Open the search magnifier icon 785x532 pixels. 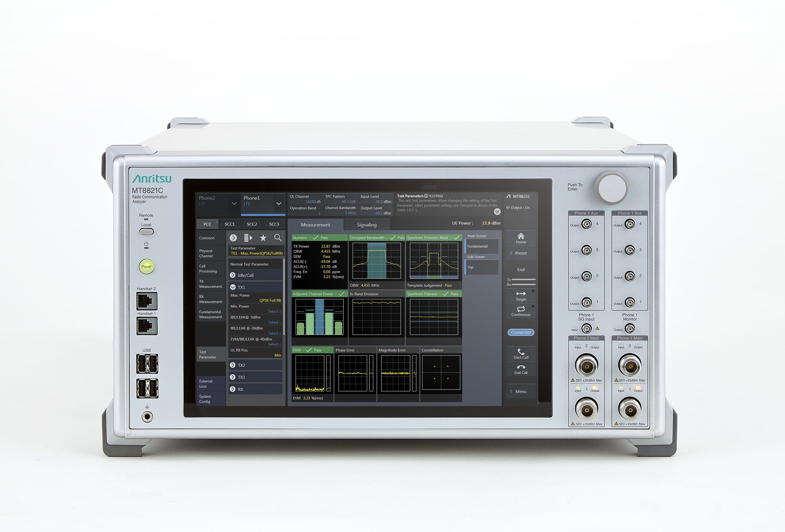pyautogui.click(x=278, y=238)
